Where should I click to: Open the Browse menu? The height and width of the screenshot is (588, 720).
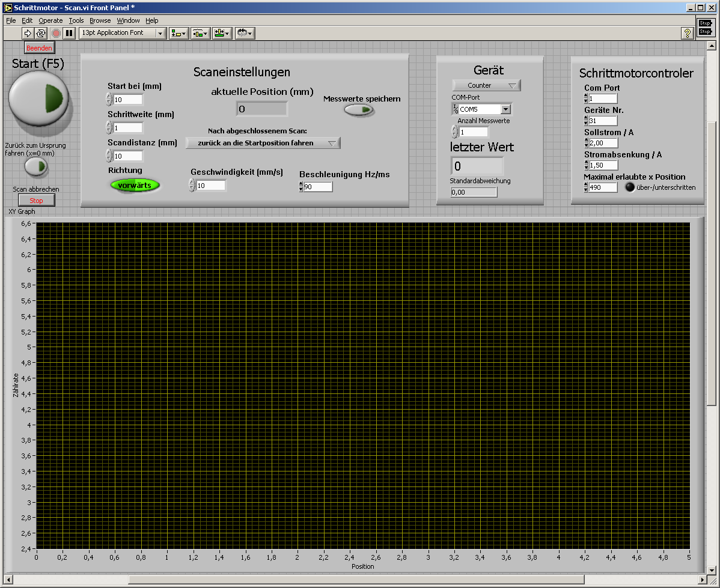[x=100, y=20]
